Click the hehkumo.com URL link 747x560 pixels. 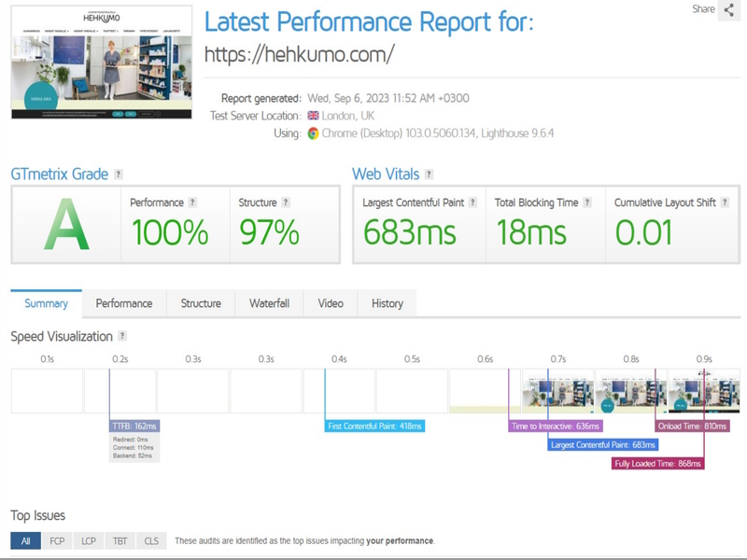tap(299, 54)
